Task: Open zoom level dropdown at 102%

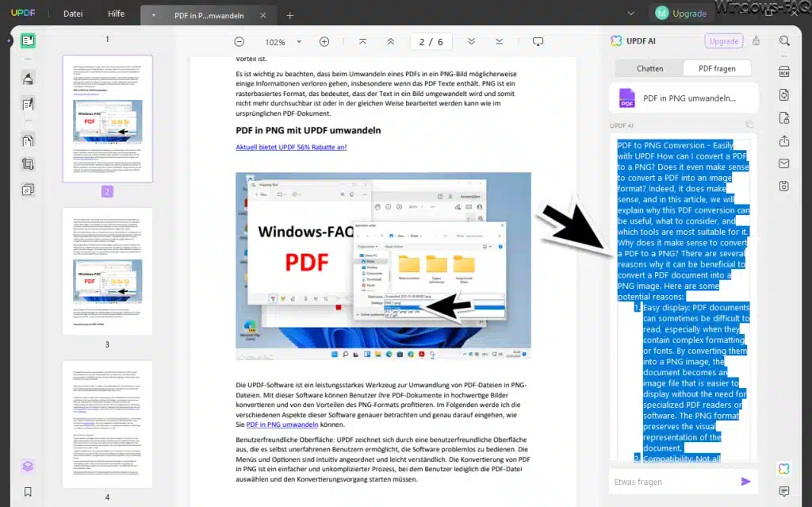Action: click(299, 42)
